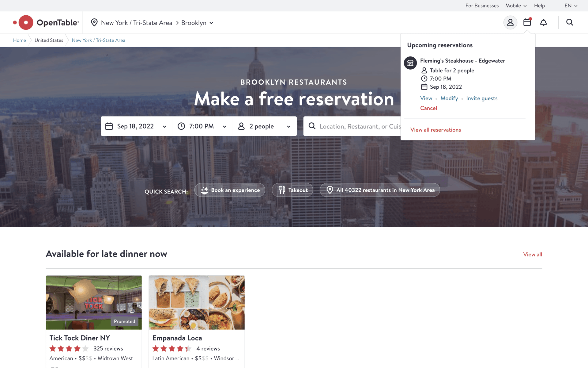Image resolution: width=588 pixels, height=368 pixels.
Task: Click Book an experience quick search
Action: [230, 190]
